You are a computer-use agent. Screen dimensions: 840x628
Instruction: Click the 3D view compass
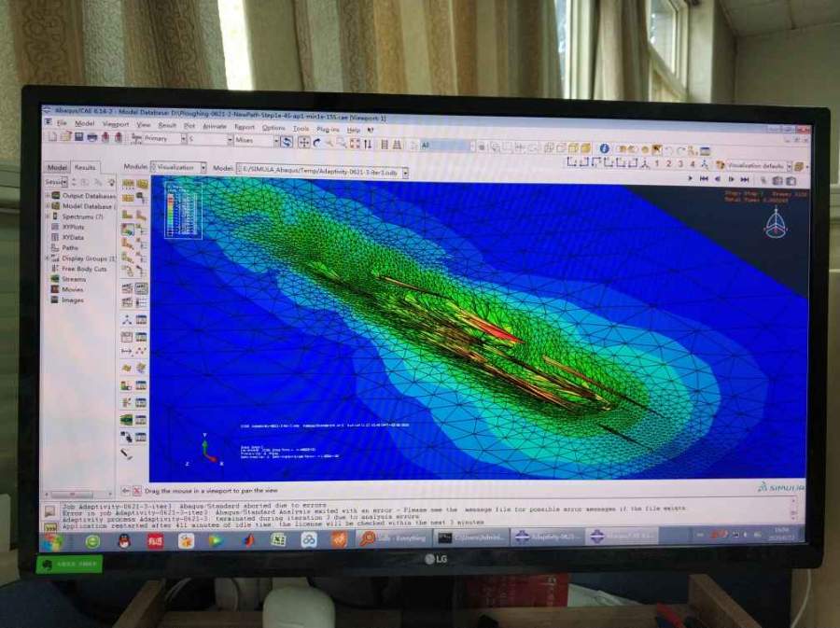(776, 224)
